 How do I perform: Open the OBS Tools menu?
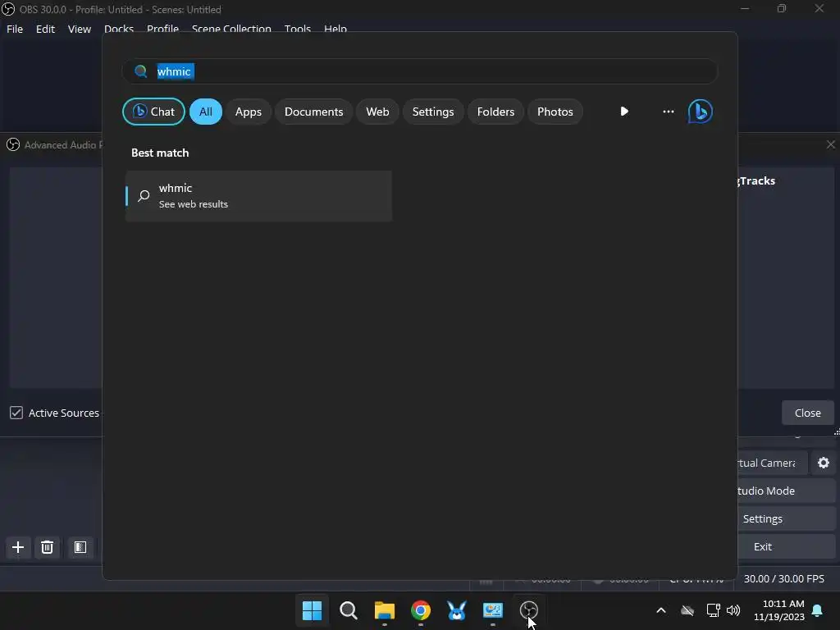tap(297, 28)
